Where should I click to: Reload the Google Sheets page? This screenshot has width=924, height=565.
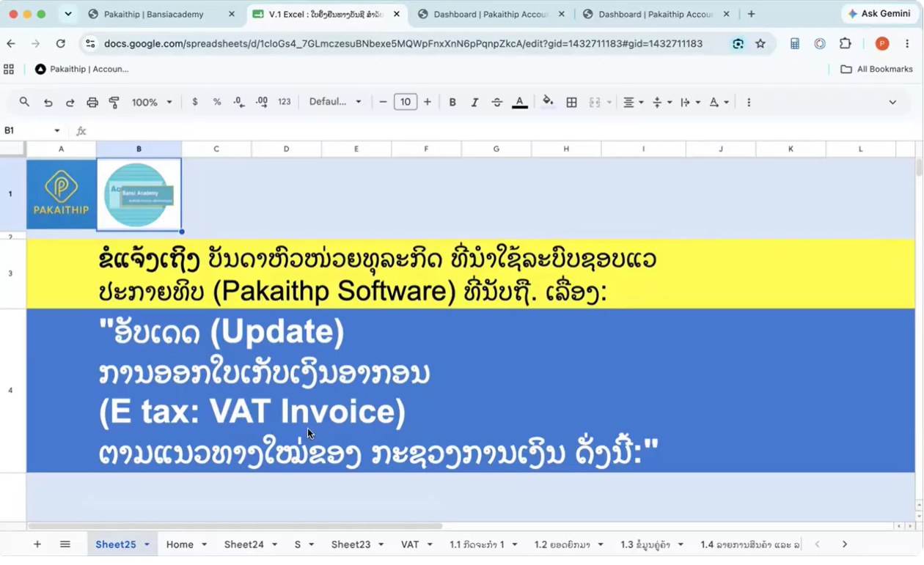[61, 44]
